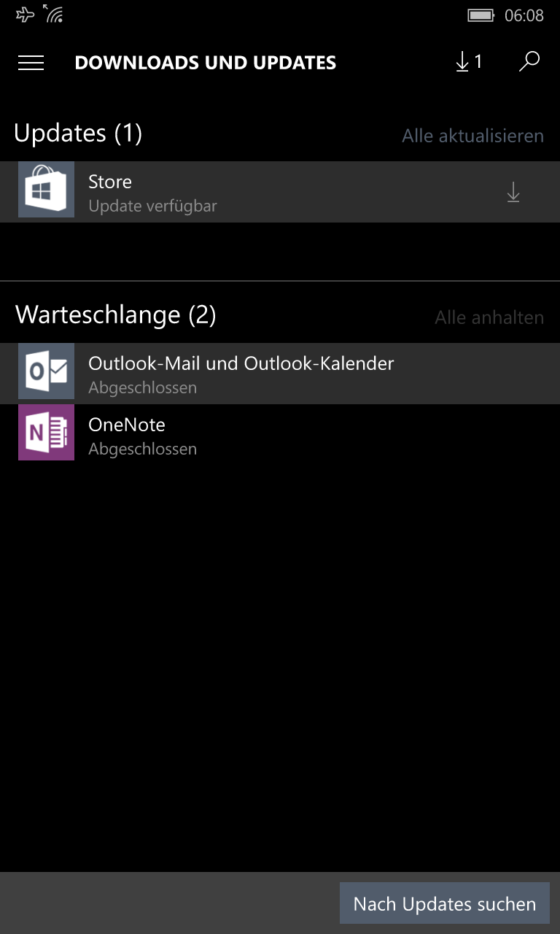The height and width of the screenshot is (934, 560).
Task: Select the OneNote queue entry
Action: pyautogui.click(x=280, y=435)
